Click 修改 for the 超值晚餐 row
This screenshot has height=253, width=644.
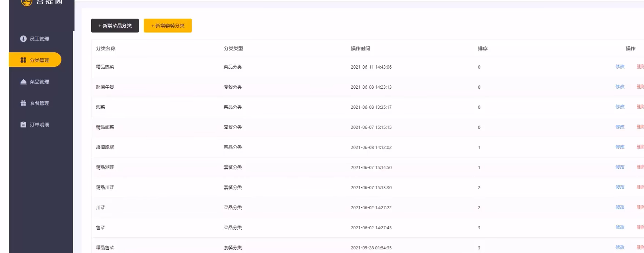pyautogui.click(x=620, y=147)
